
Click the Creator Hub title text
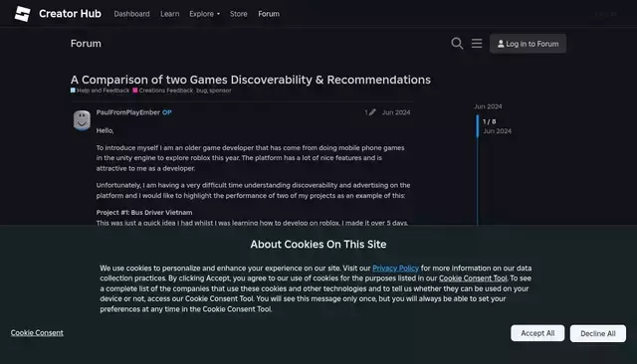[x=70, y=14]
